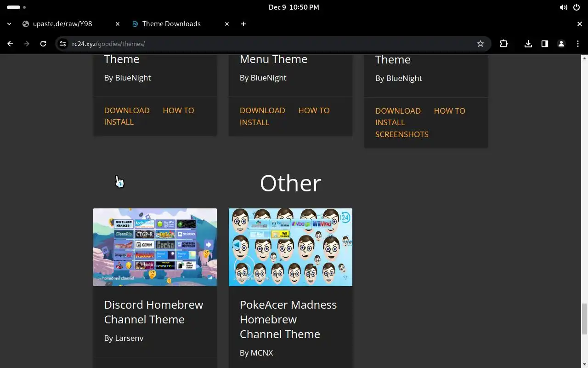Open the browser extensions menu
This screenshot has height=368, width=588.
[x=504, y=44]
